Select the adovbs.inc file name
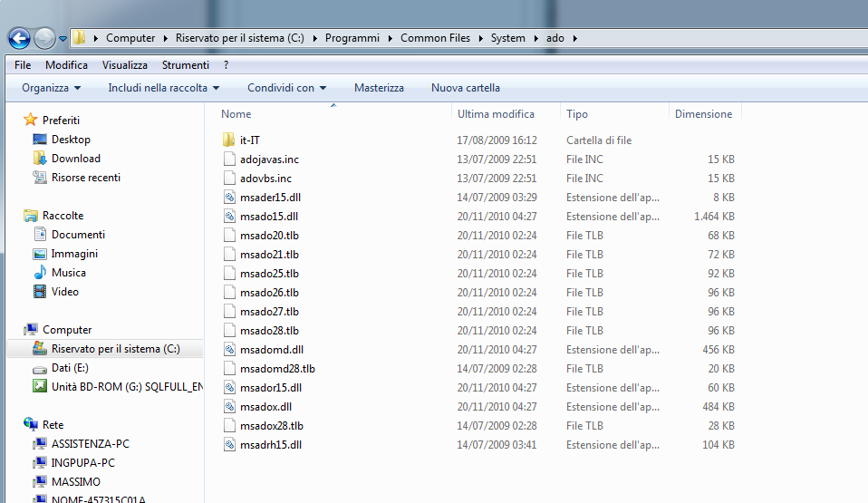Viewport: 868px width, 503px height. pyautogui.click(x=265, y=179)
